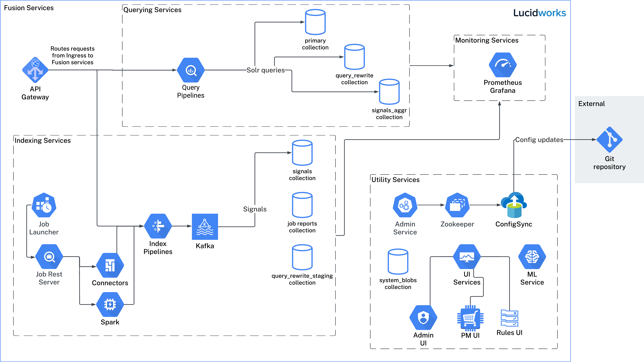Select the Job Launcher icon
The width and height of the screenshot is (644, 362).
(x=44, y=205)
